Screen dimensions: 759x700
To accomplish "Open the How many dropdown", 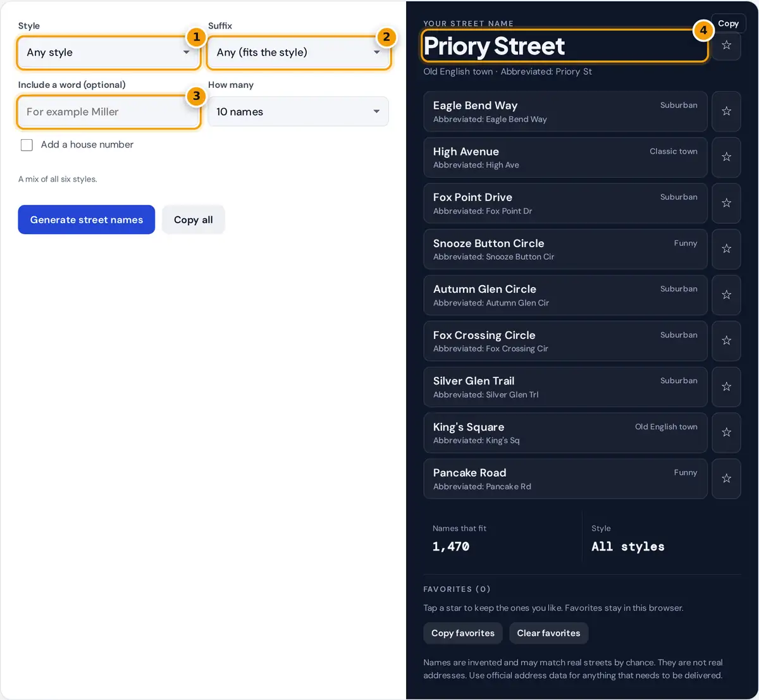I will pyautogui.click(x=299, y=112).
